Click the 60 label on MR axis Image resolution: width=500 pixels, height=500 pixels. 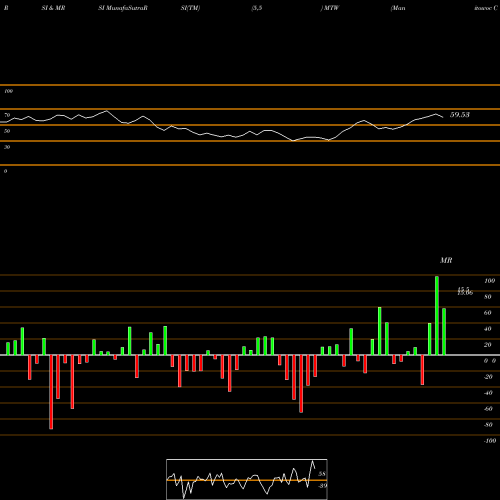point(488,313)
